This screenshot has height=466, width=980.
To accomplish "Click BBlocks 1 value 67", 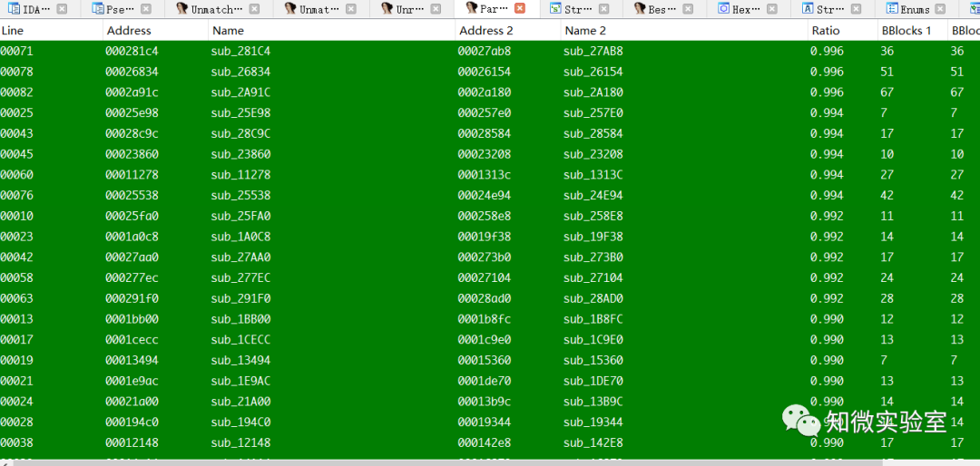I will pos(887,92).
